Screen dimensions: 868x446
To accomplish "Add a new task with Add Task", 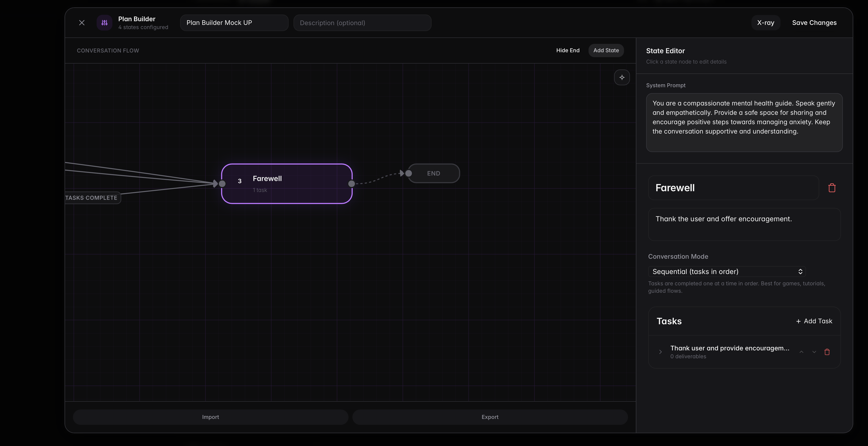I will [x=814, y=321].
